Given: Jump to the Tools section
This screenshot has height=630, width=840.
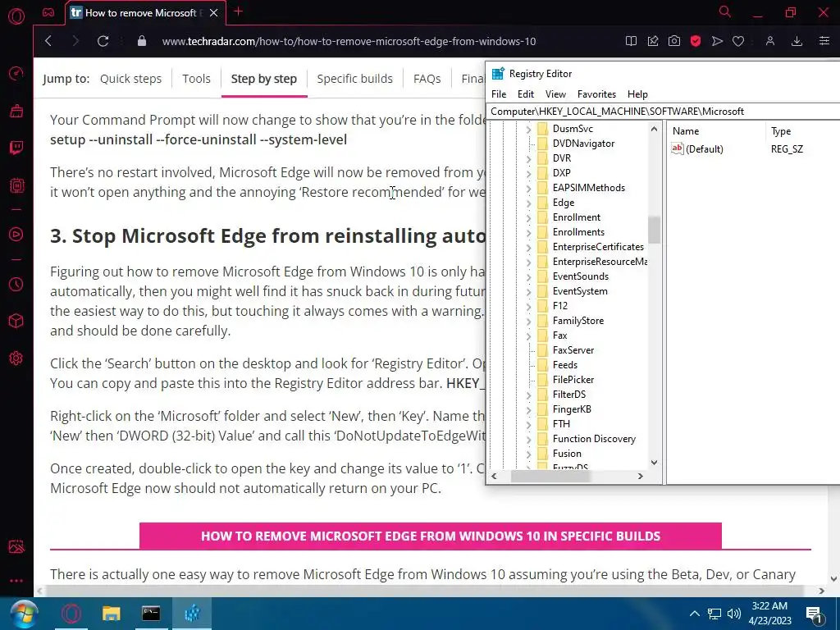Looking at the screenshot, I should 196,79.
